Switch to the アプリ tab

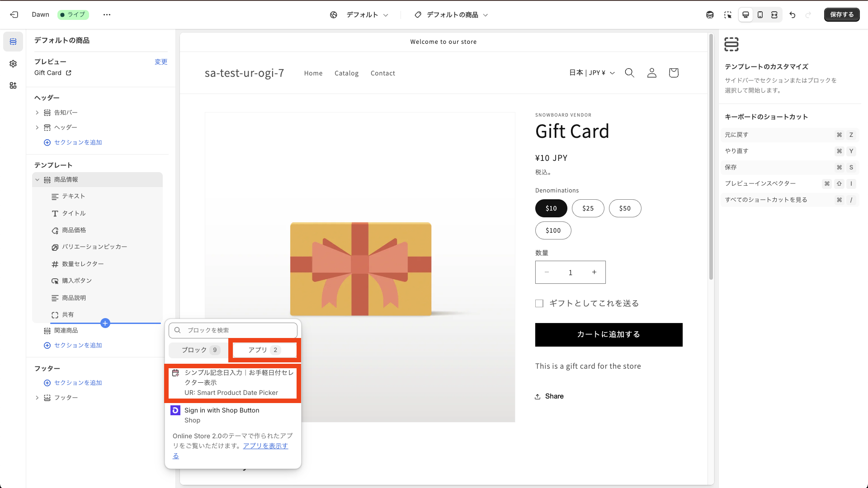pos(264,350)
